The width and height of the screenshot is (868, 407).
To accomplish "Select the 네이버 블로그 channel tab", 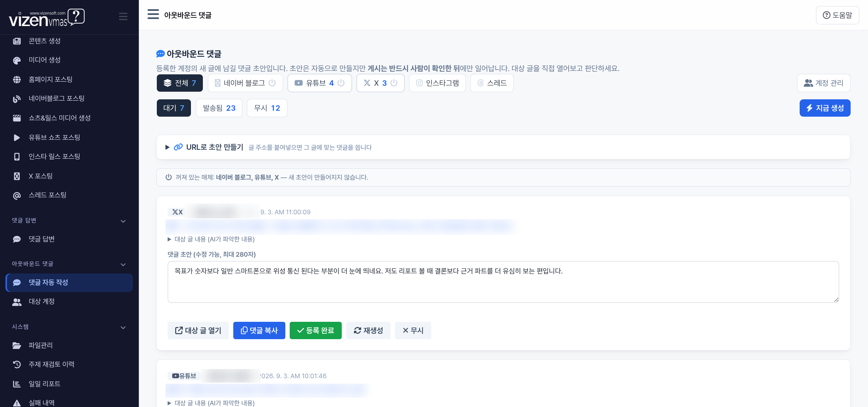I will pos(245,83).
